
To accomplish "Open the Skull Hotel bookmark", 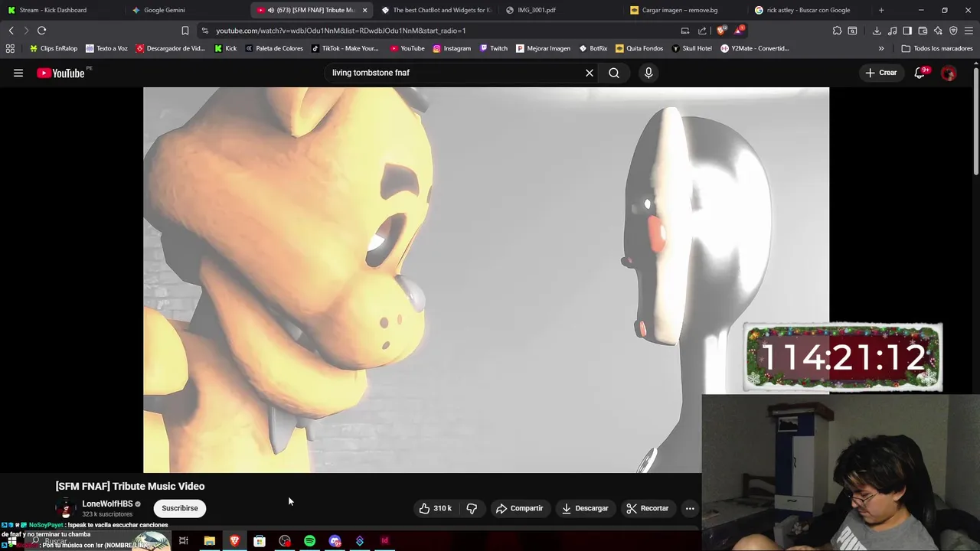I will point(691,48).
